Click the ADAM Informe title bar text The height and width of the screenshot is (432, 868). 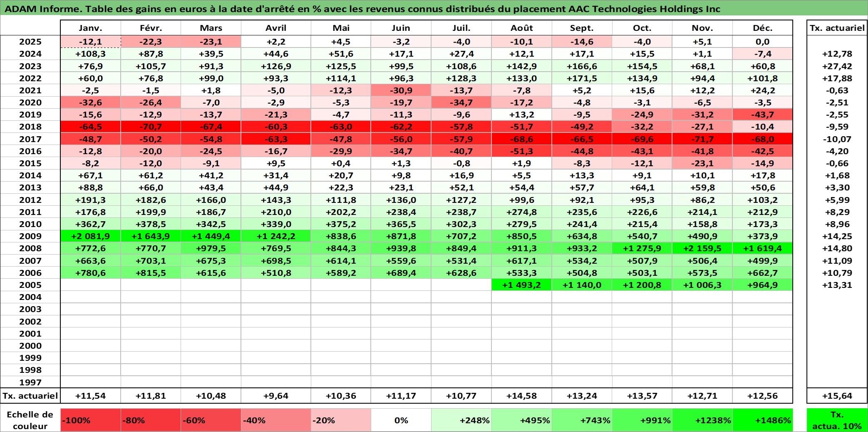[362, 9]
